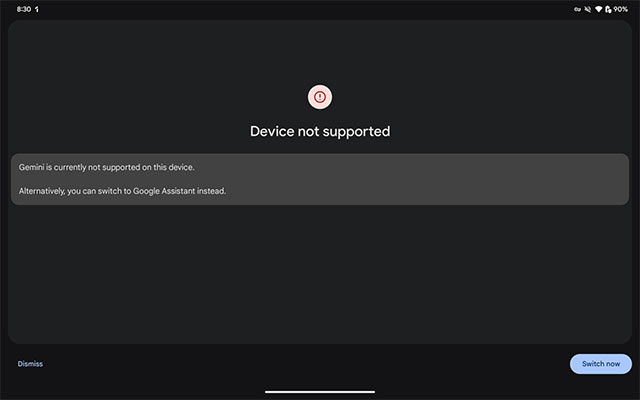Tap the notification icon beside the clock
Screen dimensions: 640x400
[x=37, y=9]
